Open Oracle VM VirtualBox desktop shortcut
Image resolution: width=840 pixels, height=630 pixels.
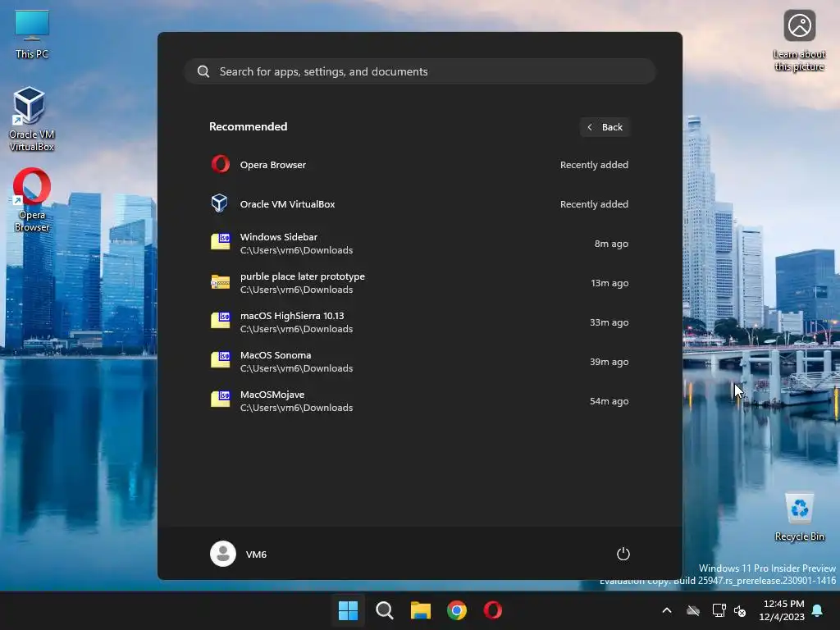(x=32, y=119)
